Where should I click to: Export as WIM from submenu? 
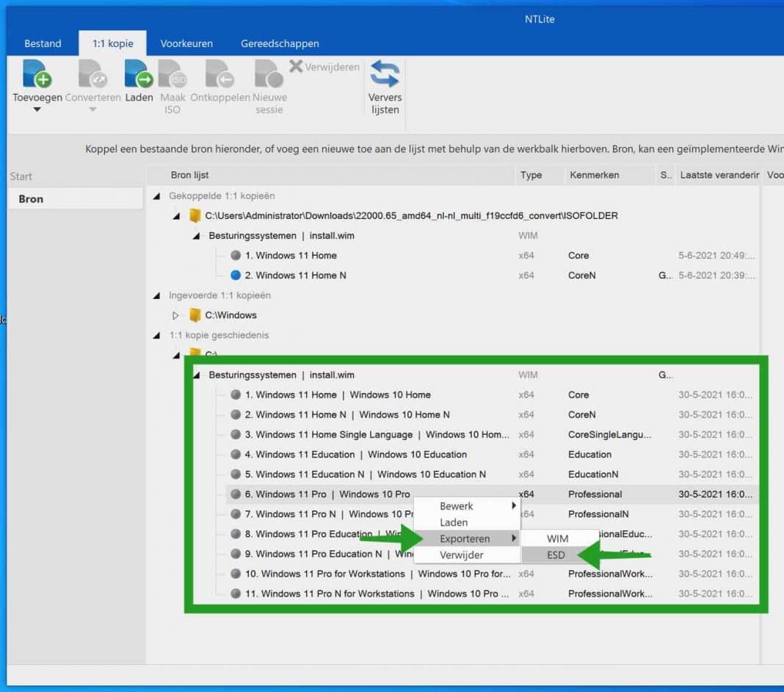[x=560, y=538]
